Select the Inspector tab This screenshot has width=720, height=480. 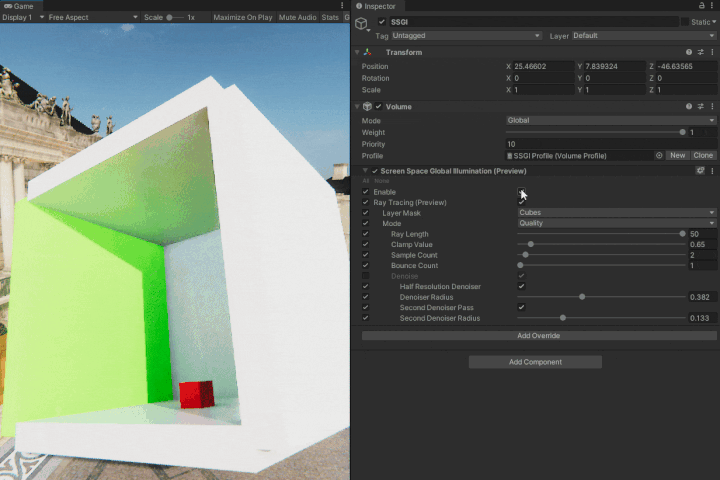pos(376,6)
